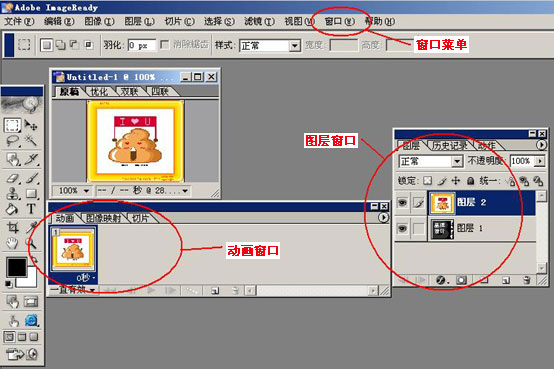The width and height of the screenshot is (554, 369).
Task: Open 滤镜 Filter menu
Action: (x=259, y=22)
